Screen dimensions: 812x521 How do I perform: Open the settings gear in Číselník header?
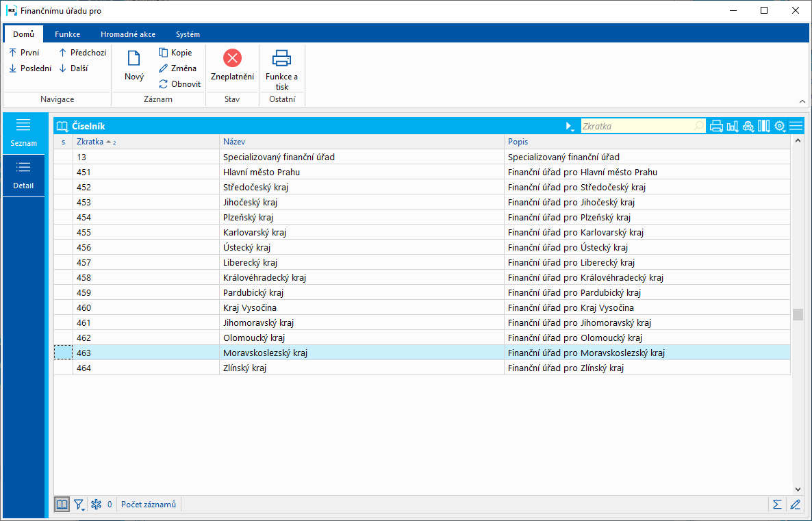[x=780, y=127]
